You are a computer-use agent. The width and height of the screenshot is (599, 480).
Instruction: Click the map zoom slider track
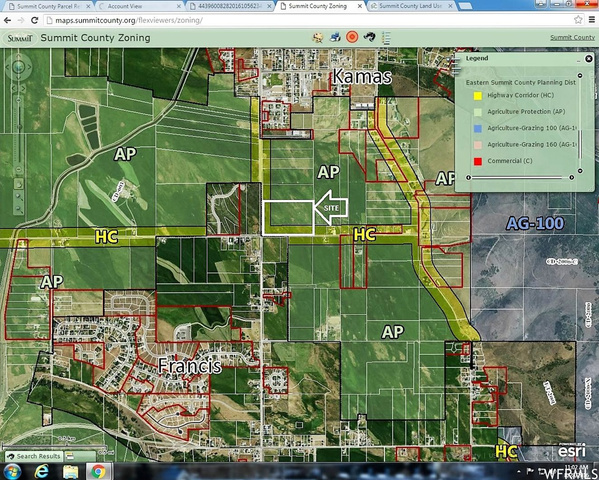click(x=18, y=134)
